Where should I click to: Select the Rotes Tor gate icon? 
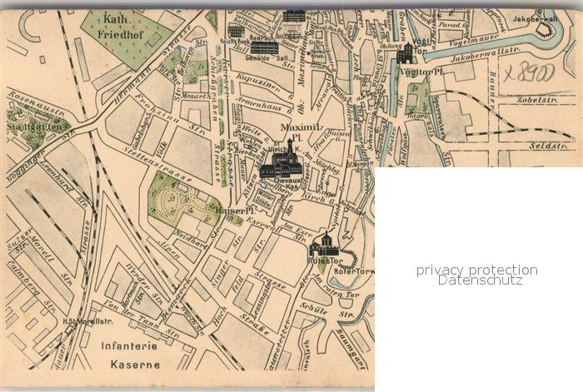[x=324, y=246]
